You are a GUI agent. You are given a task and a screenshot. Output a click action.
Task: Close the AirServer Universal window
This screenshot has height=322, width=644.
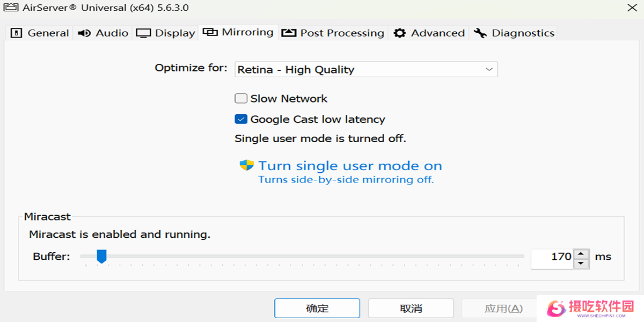click(632, 8)
